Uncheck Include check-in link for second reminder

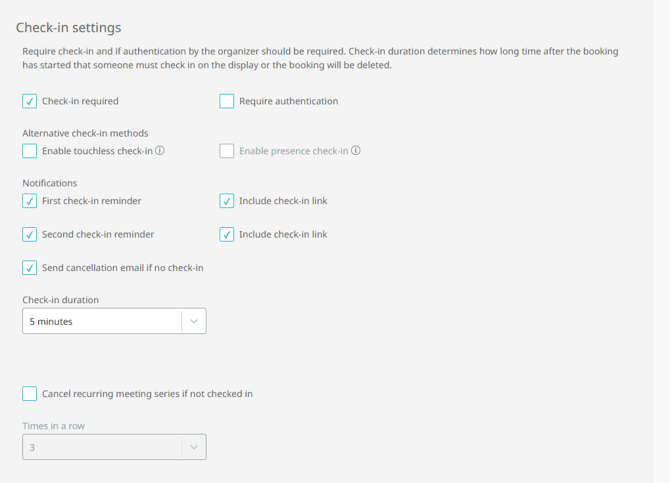tap(227, 234)
